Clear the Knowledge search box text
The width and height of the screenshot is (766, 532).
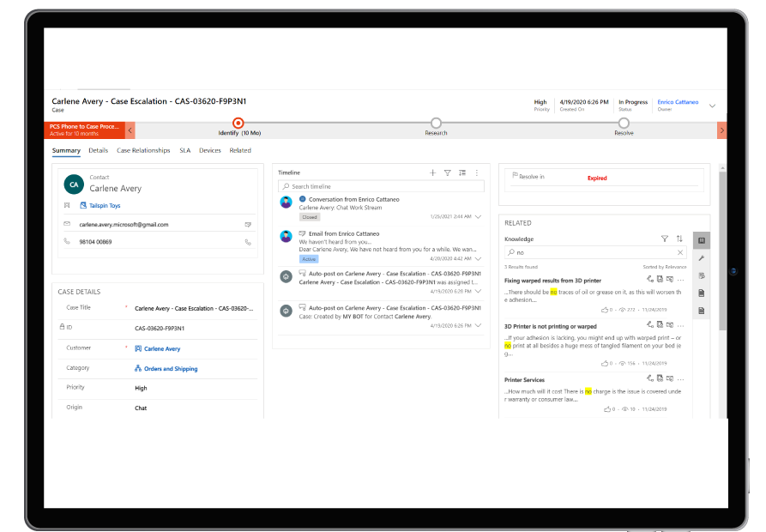point(680,252)
